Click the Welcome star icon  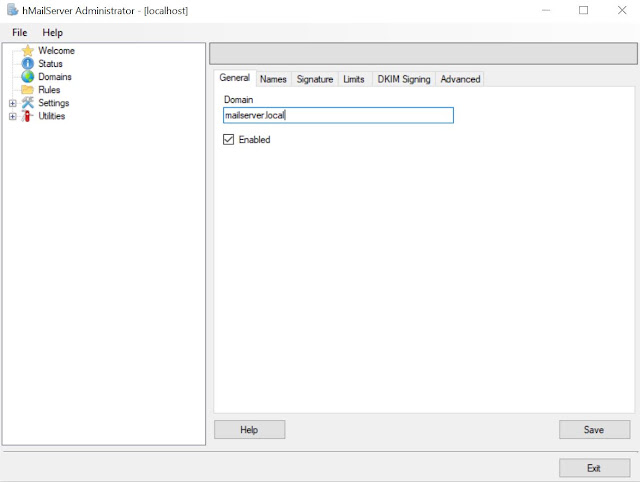(x=27, y=51)
